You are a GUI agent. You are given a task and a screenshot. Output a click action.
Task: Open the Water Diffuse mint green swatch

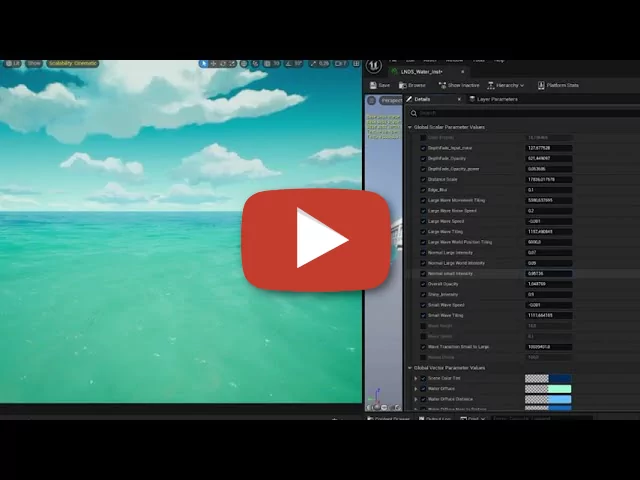tap(548, 389)
